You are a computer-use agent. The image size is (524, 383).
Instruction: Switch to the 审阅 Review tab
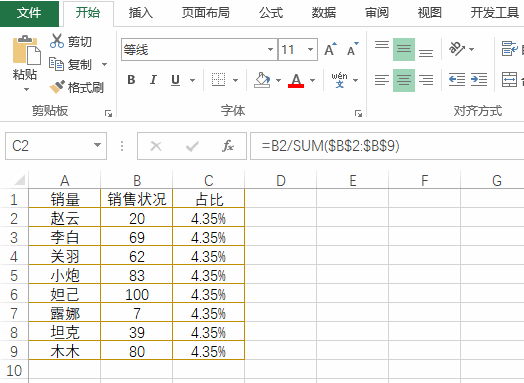click(377, 13)
